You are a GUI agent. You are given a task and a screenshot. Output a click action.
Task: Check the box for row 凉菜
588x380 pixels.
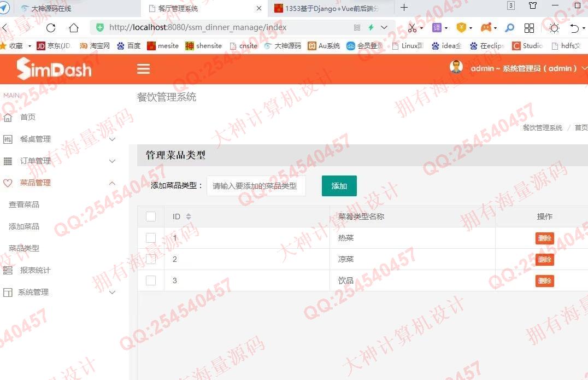(151, 259)
